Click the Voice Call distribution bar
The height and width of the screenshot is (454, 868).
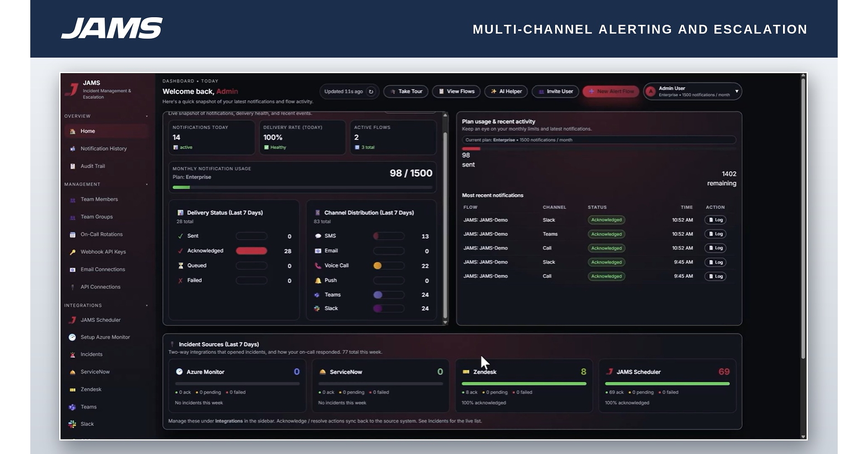coord(389,266)
